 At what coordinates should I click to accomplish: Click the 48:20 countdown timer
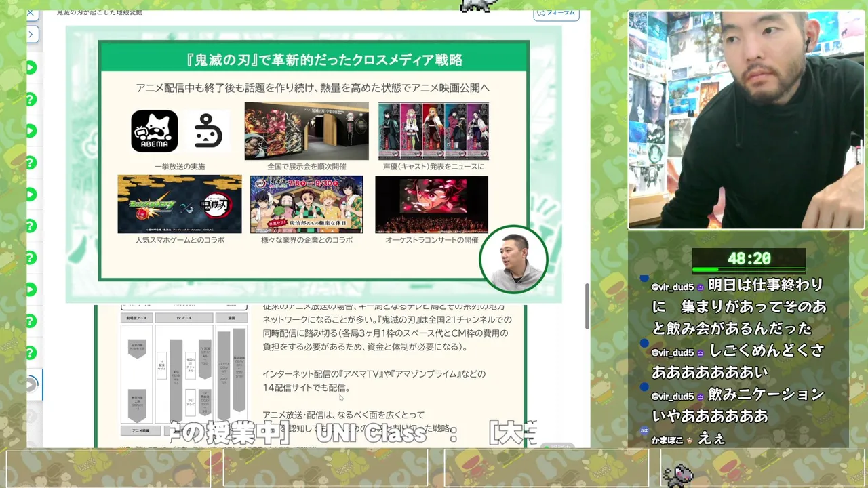pos(749,259)
